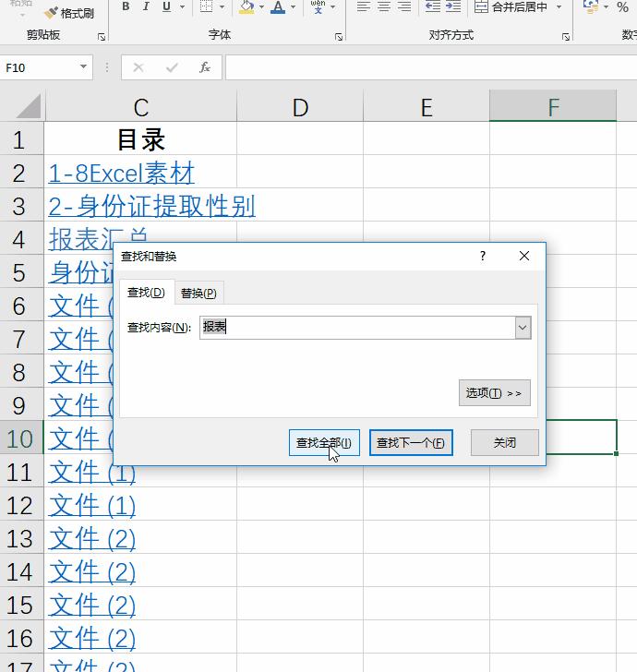Open the phonetic guide dropdown arrow
Screen dimensions: 637x672
[x=333, y=6]
